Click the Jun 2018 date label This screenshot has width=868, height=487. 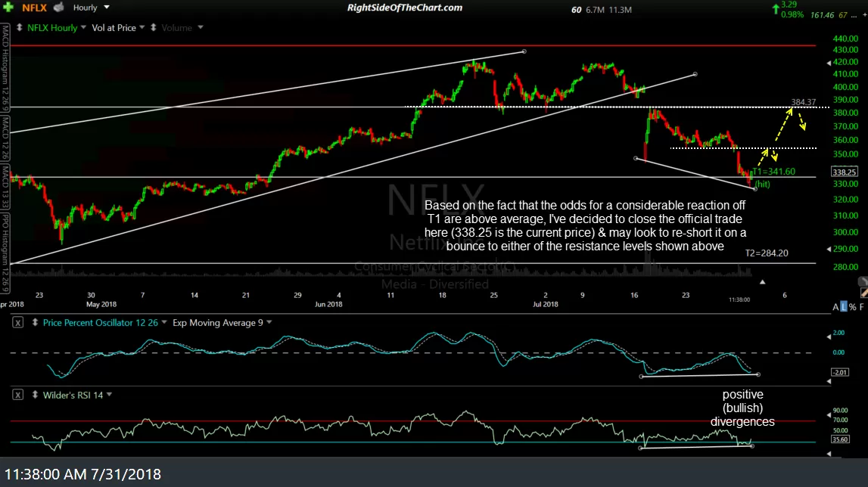328,304
